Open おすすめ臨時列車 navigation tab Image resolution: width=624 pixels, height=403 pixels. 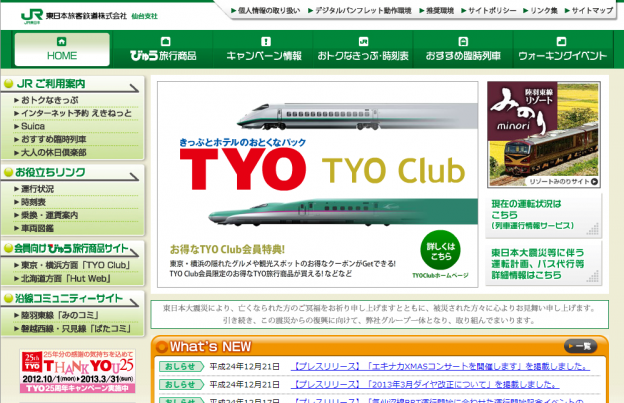[x=463, y=49]
